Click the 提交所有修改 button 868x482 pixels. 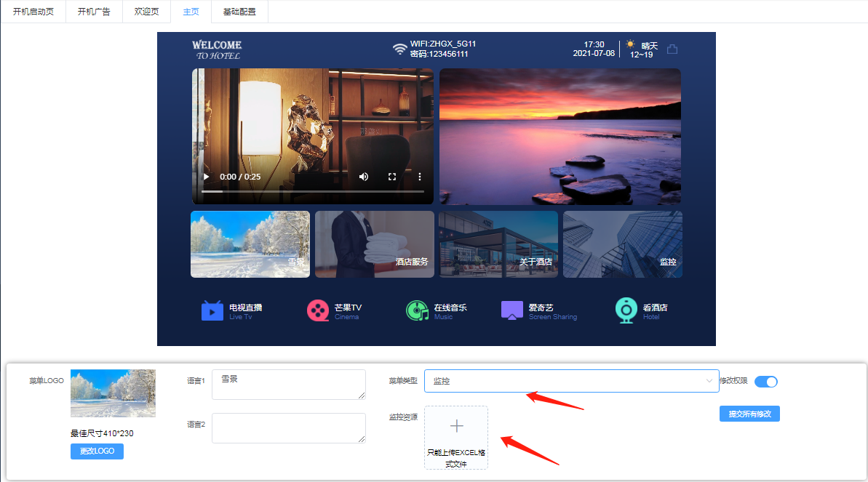tap(749, 414)
